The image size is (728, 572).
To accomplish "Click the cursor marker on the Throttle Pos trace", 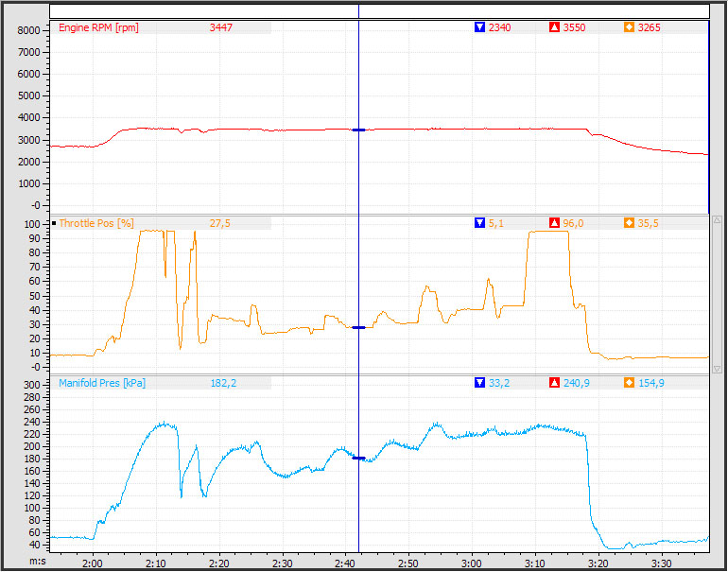I will point(359,328).
